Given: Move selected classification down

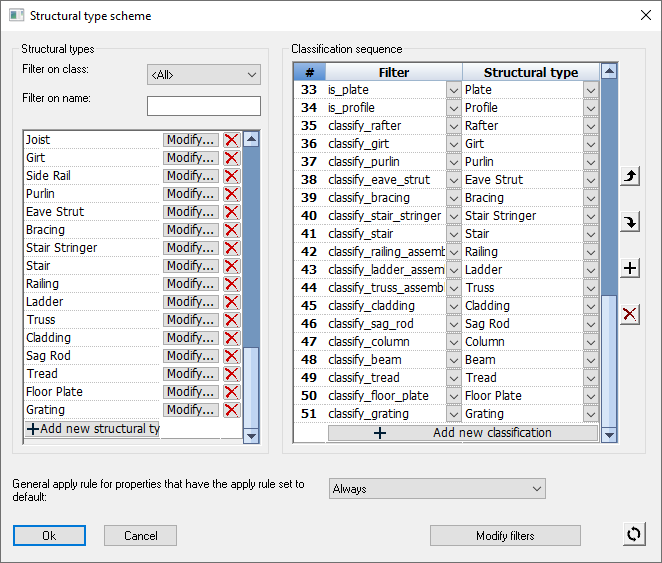Looking at the screenshot, I should (630, 222).
